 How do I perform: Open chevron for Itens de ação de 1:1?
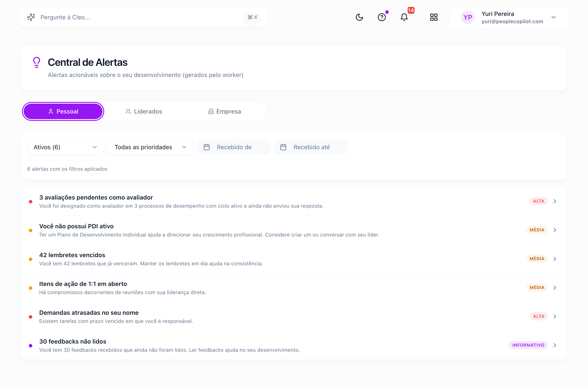(555, 287)
